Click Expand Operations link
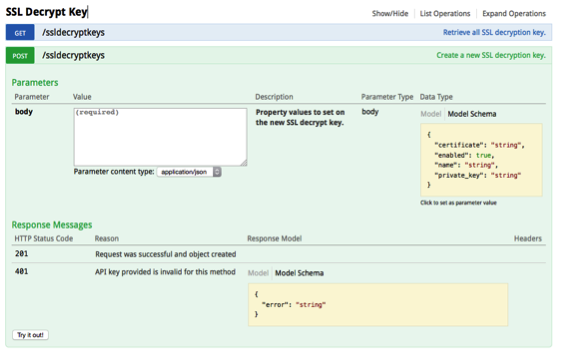Image resolution: width=563 pixels, height=360 pixels. (514, 14)
